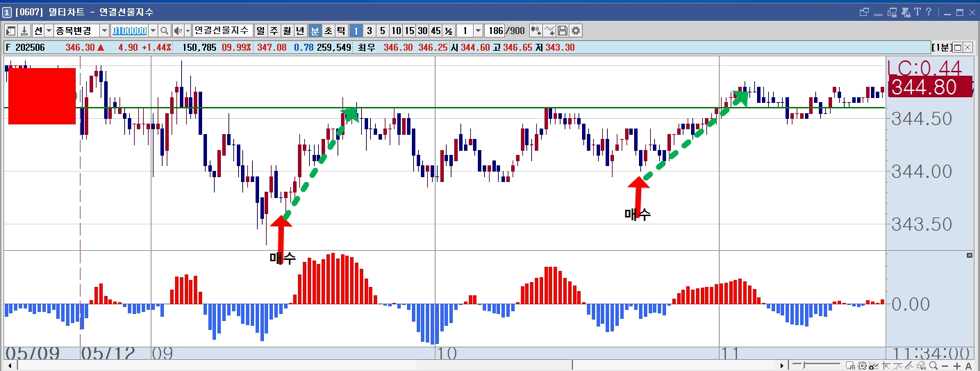
Task: Open the 선 chart type dropdown arrow
Action: pos(49,31)
